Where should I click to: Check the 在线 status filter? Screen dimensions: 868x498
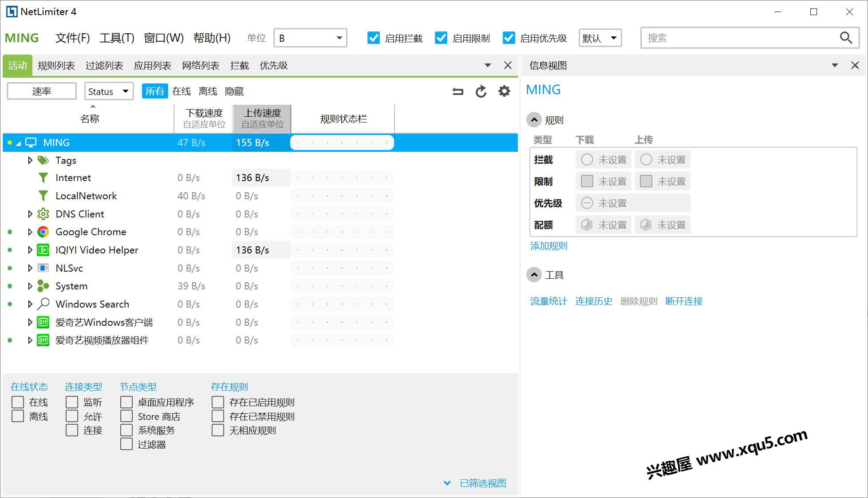coord(18,402)
